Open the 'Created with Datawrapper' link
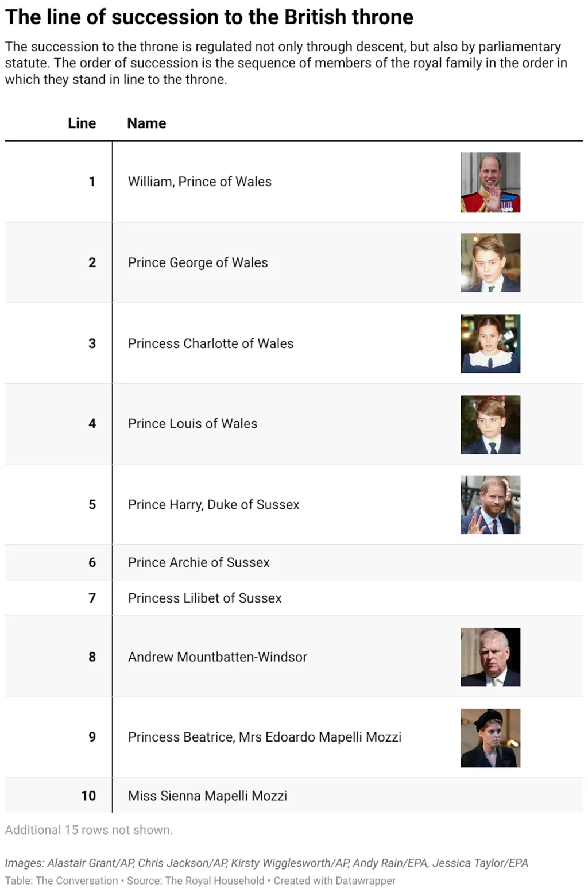This screenshot has height=892, width=588. point(334,881)
